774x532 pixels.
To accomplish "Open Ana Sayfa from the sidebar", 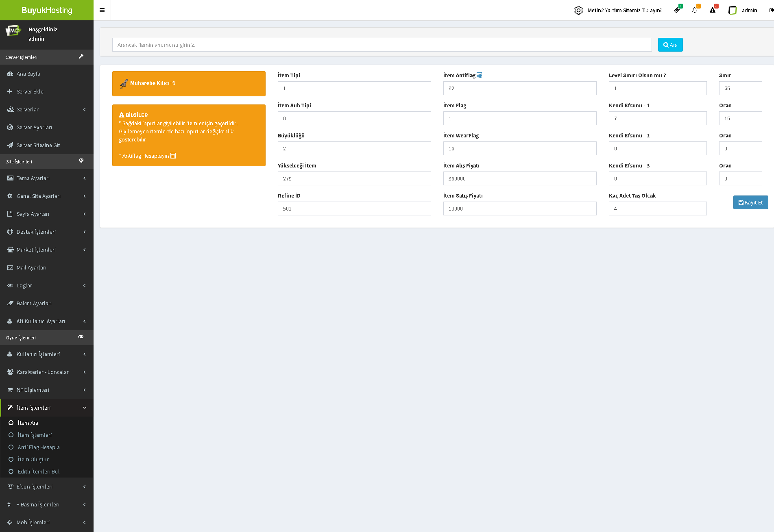I will point(28,74).
